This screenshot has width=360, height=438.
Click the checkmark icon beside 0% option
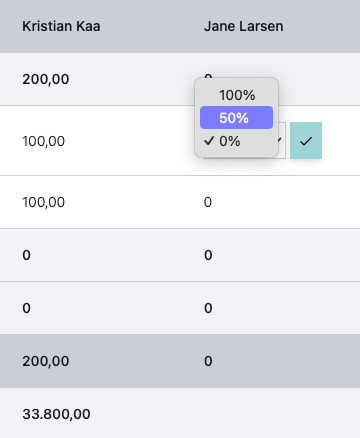pos(209,141)
